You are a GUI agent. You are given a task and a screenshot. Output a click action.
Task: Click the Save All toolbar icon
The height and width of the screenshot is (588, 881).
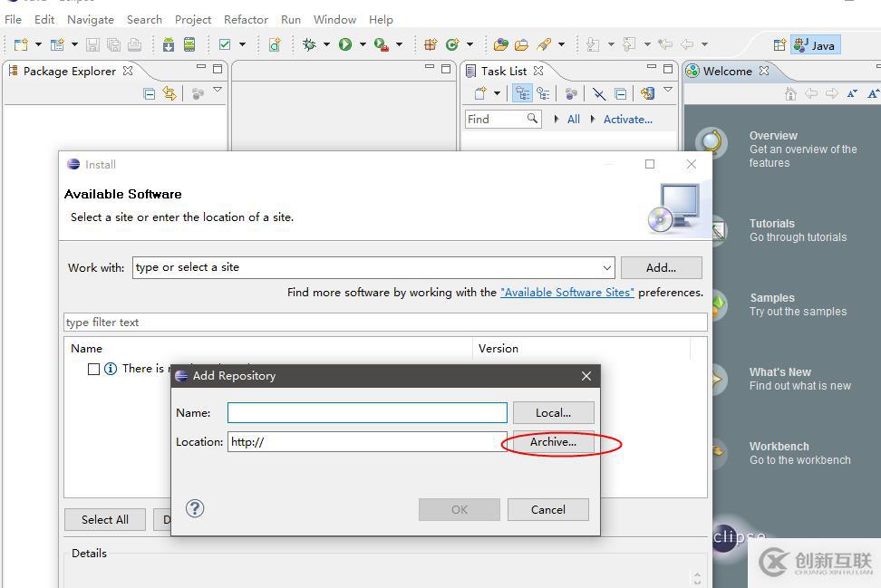pyautogui.click(x=113, y=44)
